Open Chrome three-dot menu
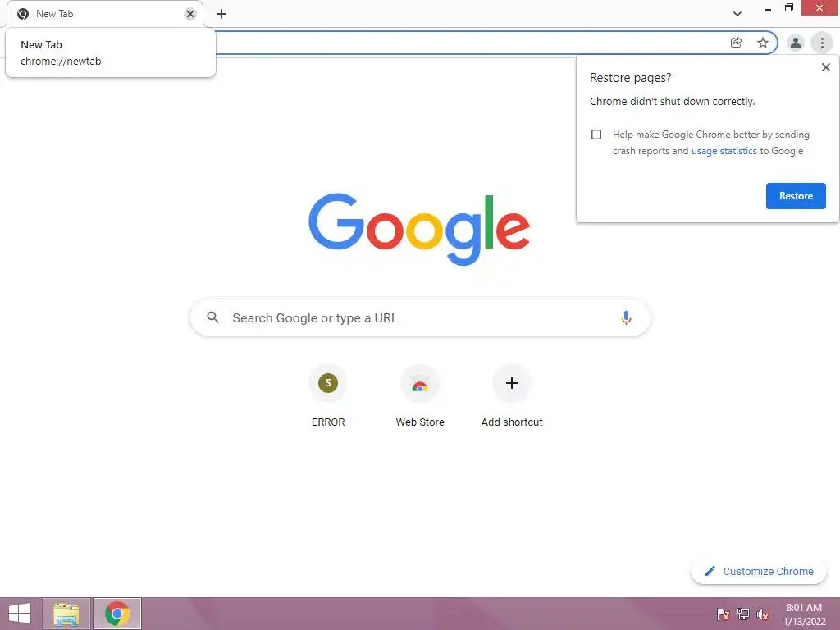The image size is (840, 630). [822, 43]
